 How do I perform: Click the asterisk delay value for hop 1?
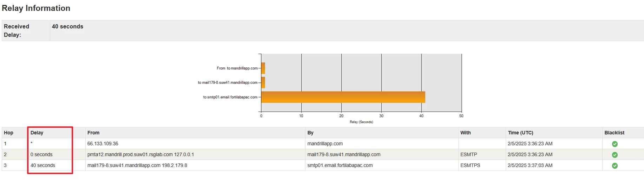coord(32,144)
